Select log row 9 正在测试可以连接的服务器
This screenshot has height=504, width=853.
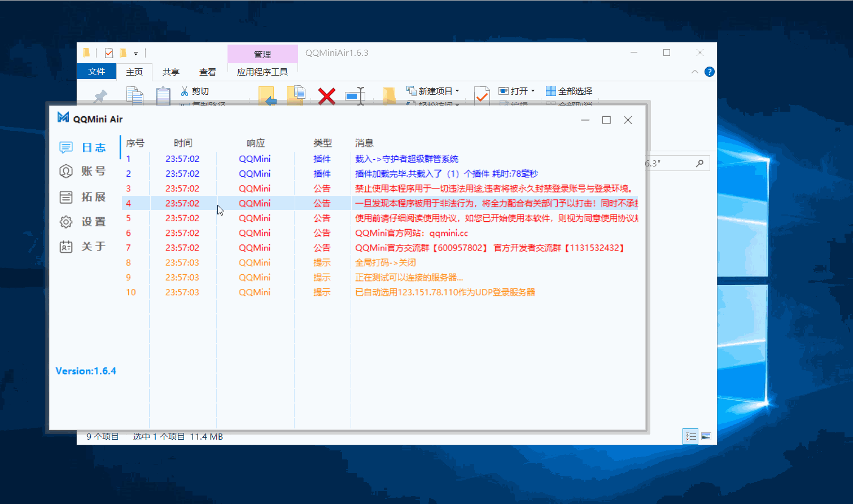380,277
